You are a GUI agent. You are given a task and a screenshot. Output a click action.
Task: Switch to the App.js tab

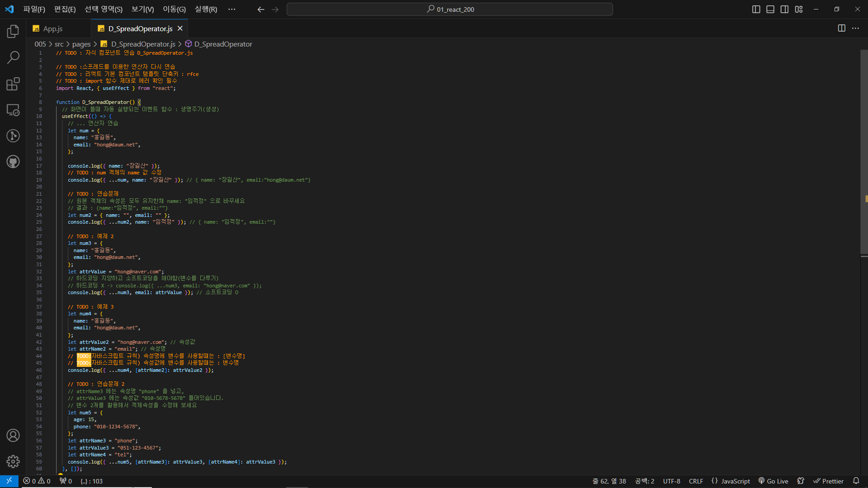click(x=52, y=28)
